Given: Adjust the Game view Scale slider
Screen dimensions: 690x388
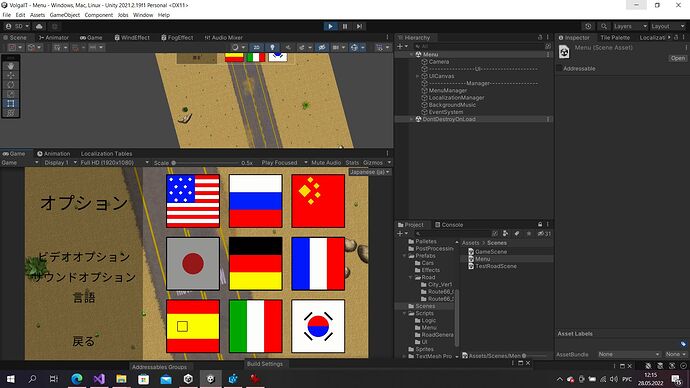Looking at the screenshot, I should click(x=205, y=163).
